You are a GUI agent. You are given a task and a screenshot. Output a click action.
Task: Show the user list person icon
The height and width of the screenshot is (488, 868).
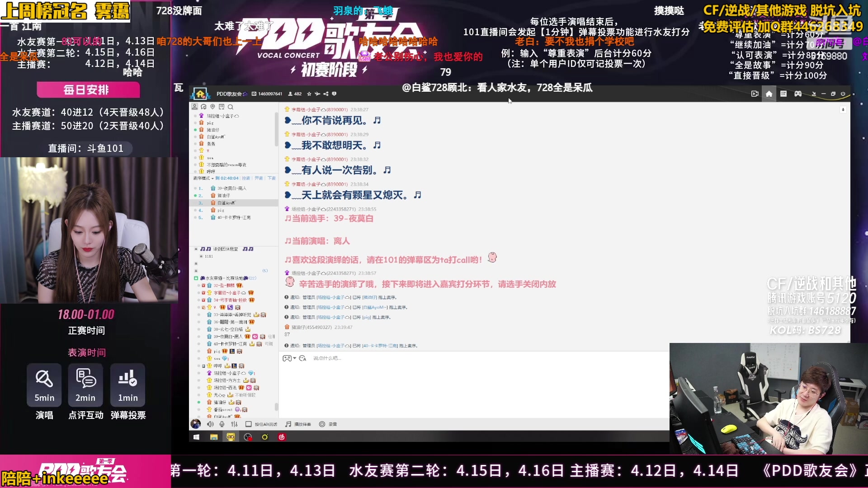pos(195,107)
